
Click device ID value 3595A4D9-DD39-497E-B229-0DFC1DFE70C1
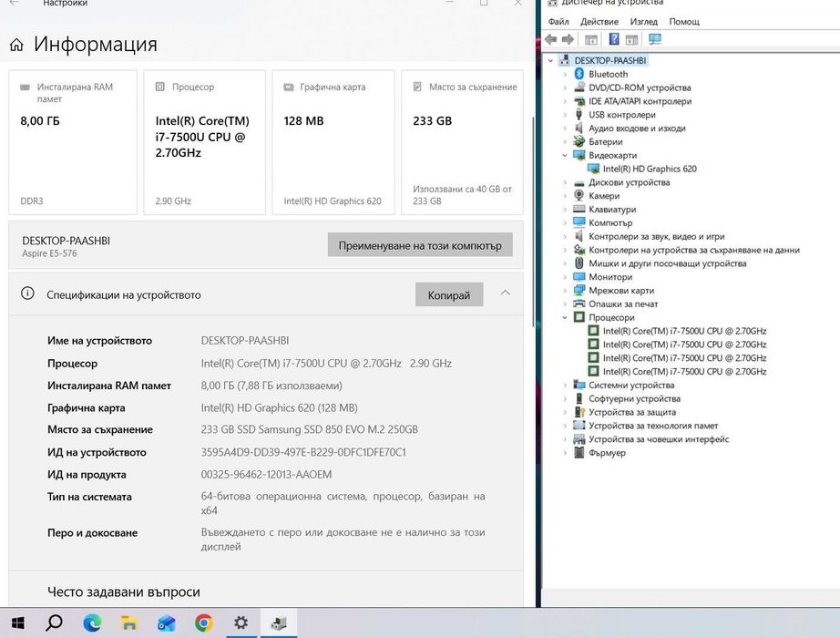click(303, 452)
